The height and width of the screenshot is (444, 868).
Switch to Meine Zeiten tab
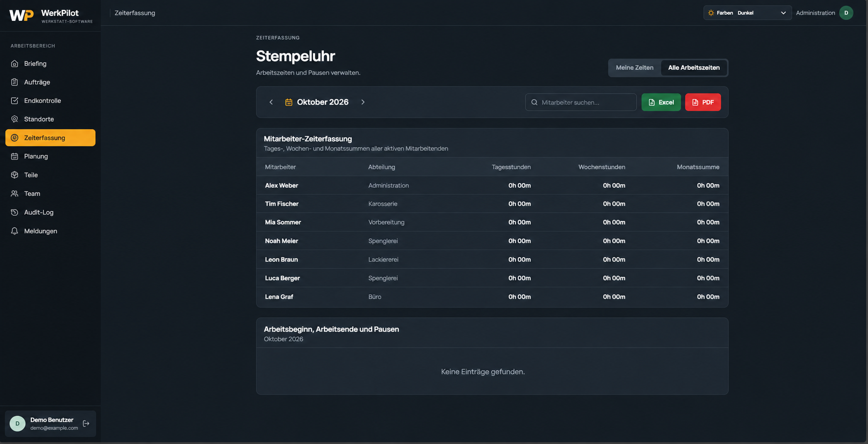click(635, 68)
